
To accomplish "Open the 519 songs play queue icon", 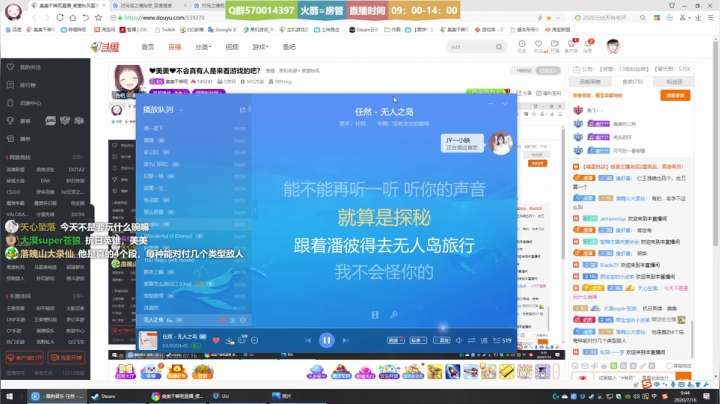I will click(x=502, y=340).
